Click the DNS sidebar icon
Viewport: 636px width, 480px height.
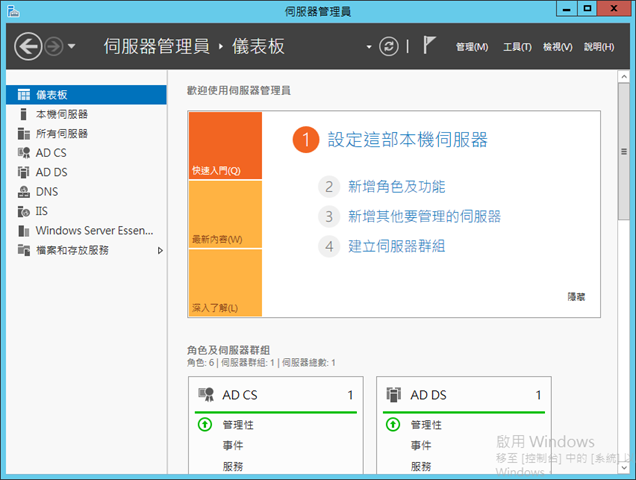tap(24, 192)
